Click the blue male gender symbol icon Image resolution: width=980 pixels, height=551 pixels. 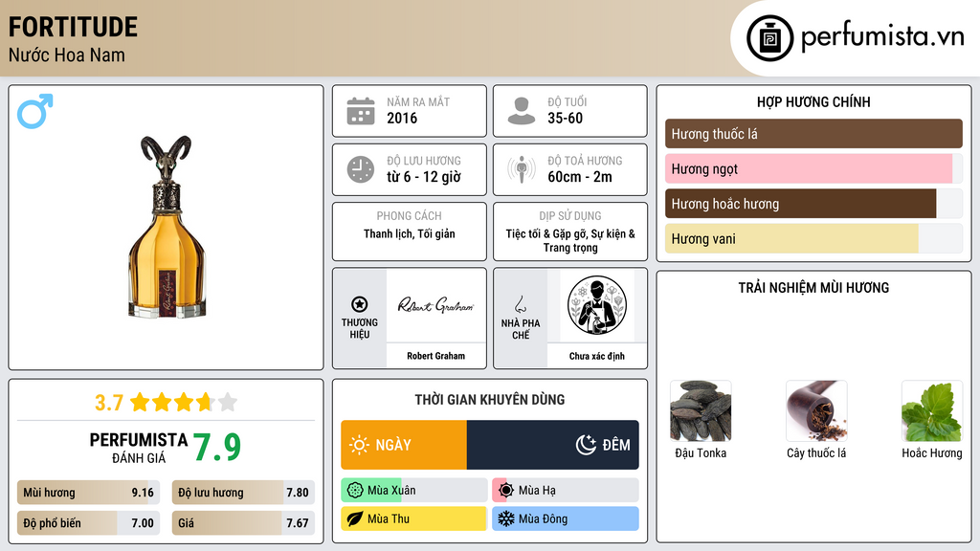[x=35, y=111]
